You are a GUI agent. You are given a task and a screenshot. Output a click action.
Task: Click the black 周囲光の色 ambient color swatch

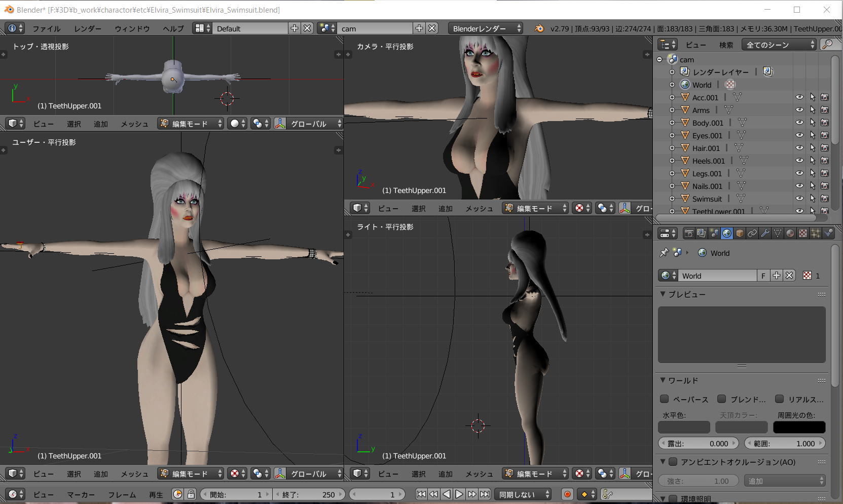pyautogui.click(x=799, y=427)
